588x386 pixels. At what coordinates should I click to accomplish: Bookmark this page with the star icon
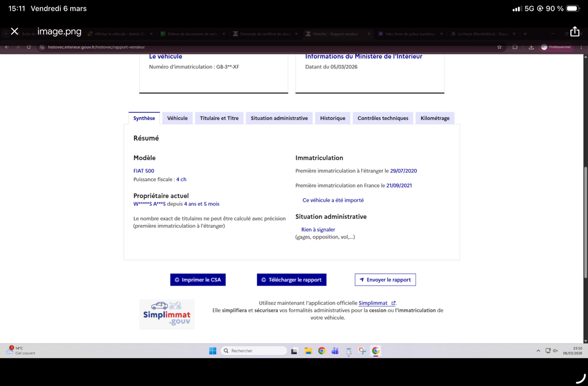[499, 47]
